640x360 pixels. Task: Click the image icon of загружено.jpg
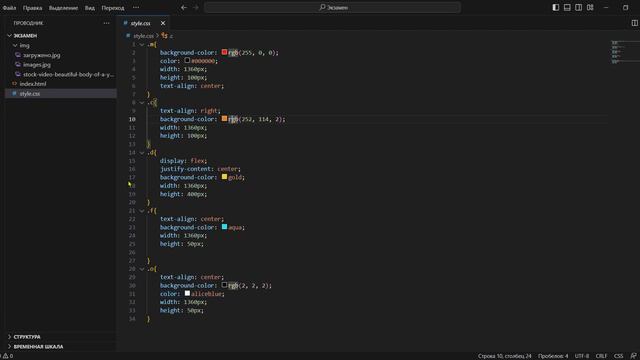(x=18, y=55)
